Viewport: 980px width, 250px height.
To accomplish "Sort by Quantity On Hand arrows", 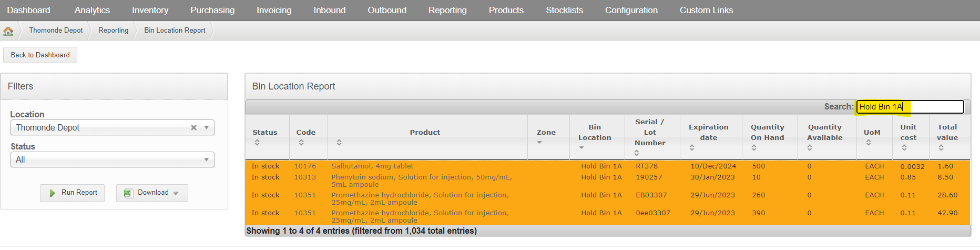I will tap(754, 148).
